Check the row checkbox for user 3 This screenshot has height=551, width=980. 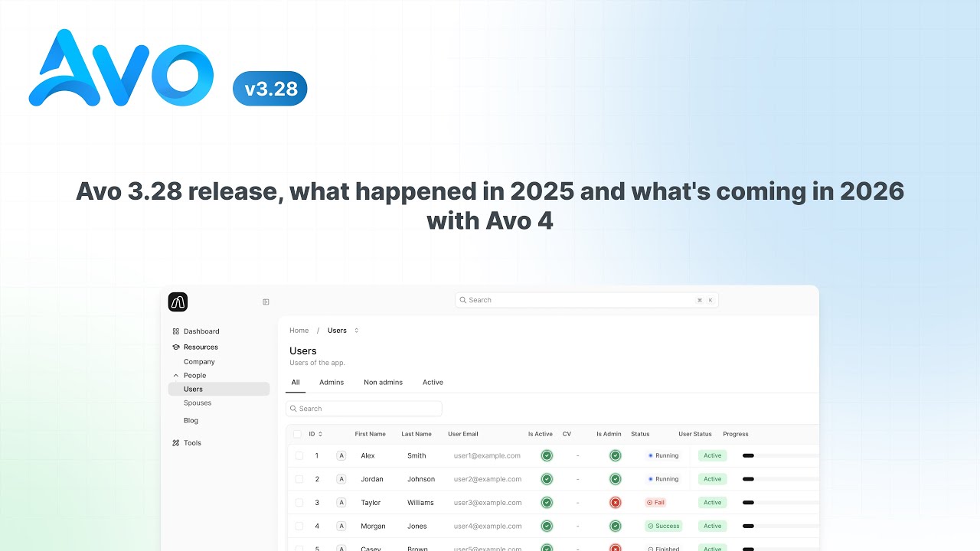click(x=299, y=503)
